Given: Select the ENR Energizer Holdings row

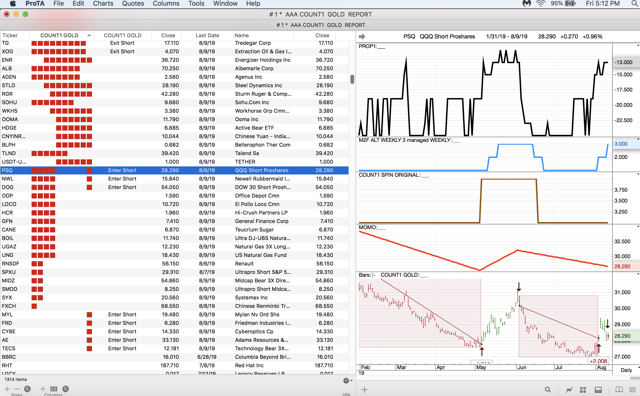Looking at the screenshot, I should click(x=174, y=60).
